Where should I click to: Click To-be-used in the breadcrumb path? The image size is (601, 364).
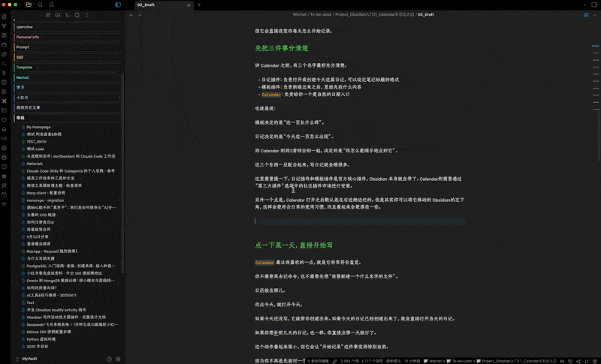coord(321,14)
